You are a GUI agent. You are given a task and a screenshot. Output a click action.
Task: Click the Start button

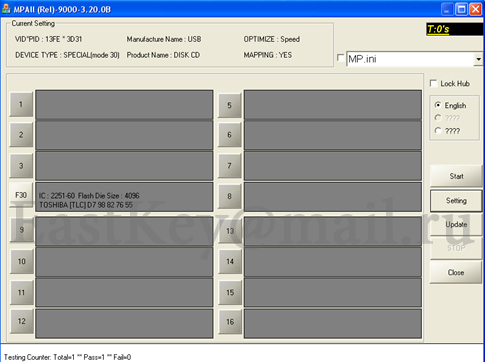[x=456, y=176]
